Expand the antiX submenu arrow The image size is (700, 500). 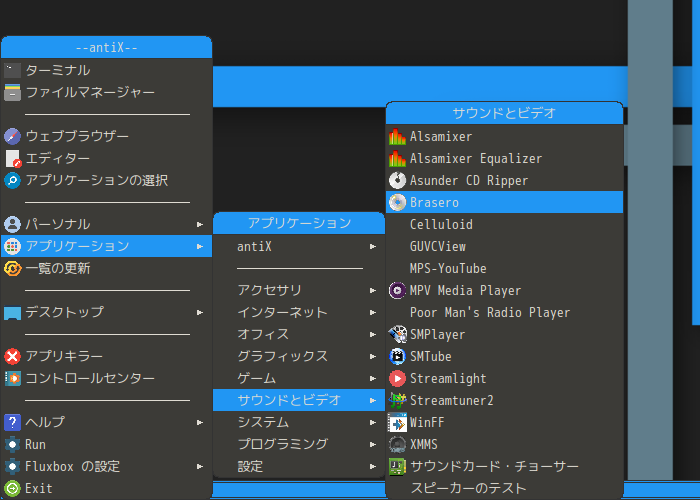pyautogui.click(x=373, y=246)
